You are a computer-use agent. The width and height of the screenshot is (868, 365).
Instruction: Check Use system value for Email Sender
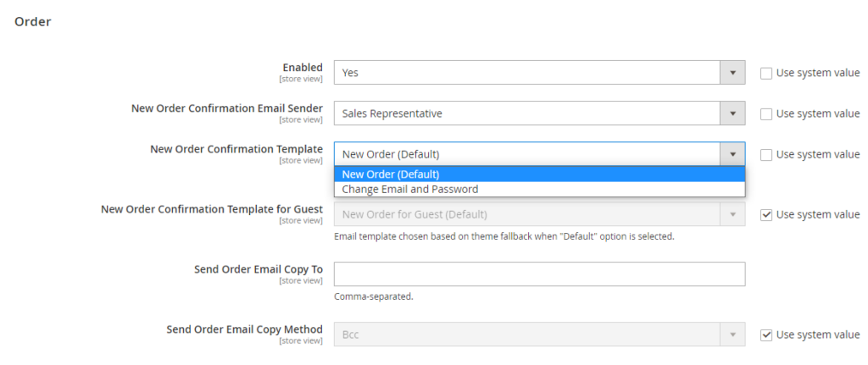[x=766, y=114]
